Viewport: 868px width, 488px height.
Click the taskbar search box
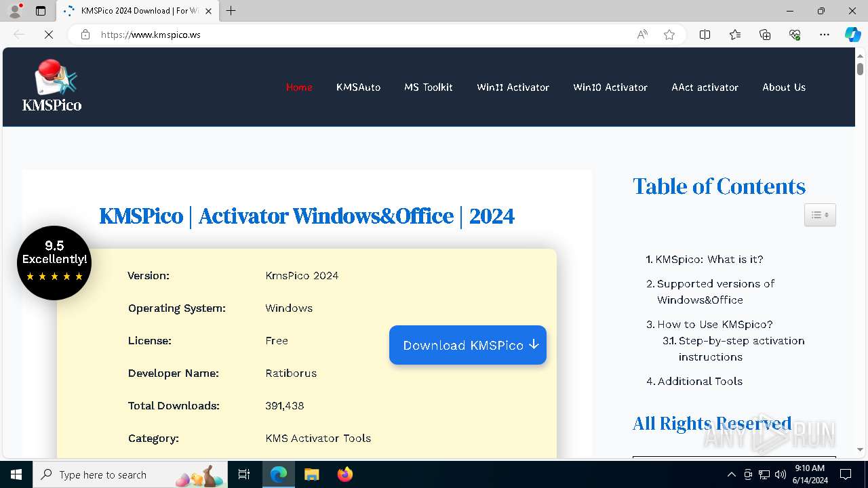click(x=131, y=474)
